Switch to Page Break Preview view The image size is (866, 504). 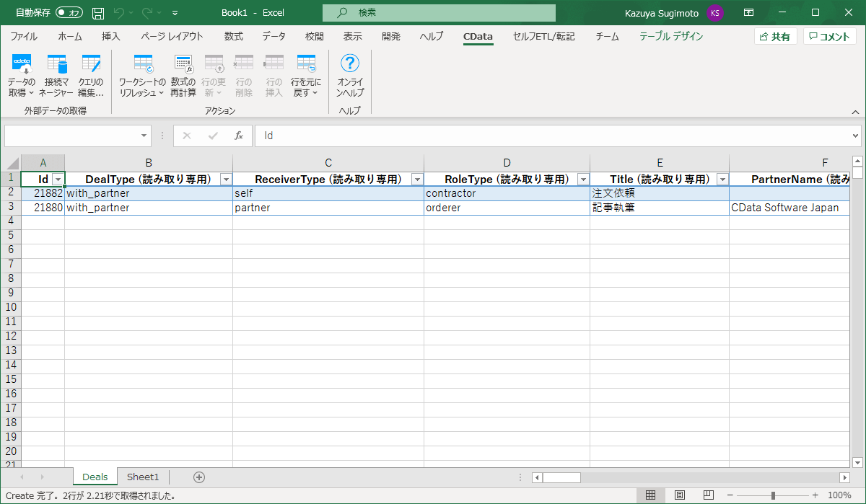708,495
